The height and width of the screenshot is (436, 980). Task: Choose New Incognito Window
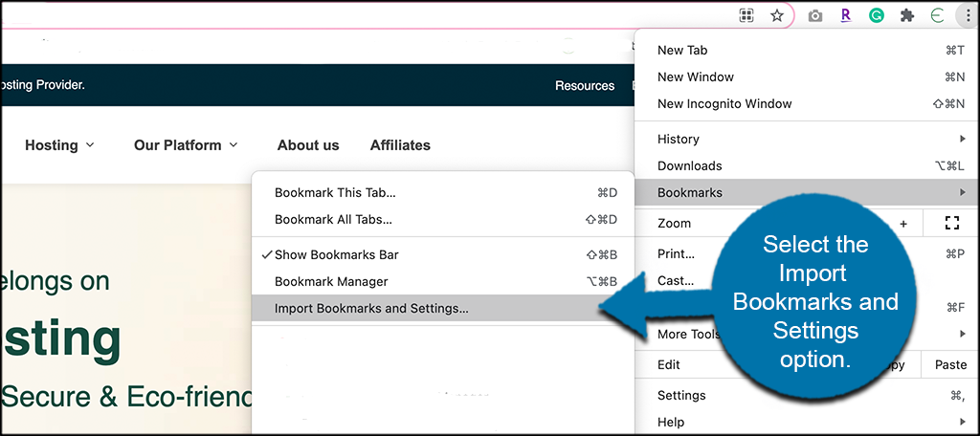tap(724, 104)
